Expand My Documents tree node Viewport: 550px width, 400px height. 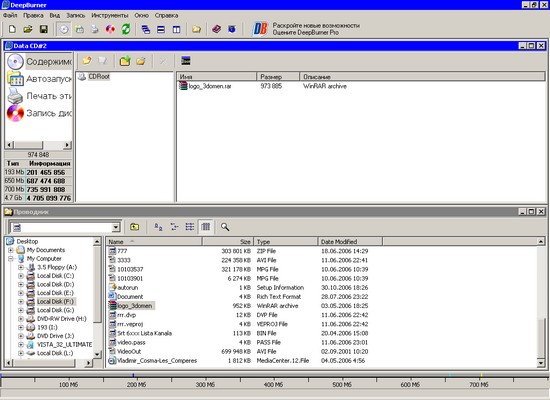pos(11,250)
